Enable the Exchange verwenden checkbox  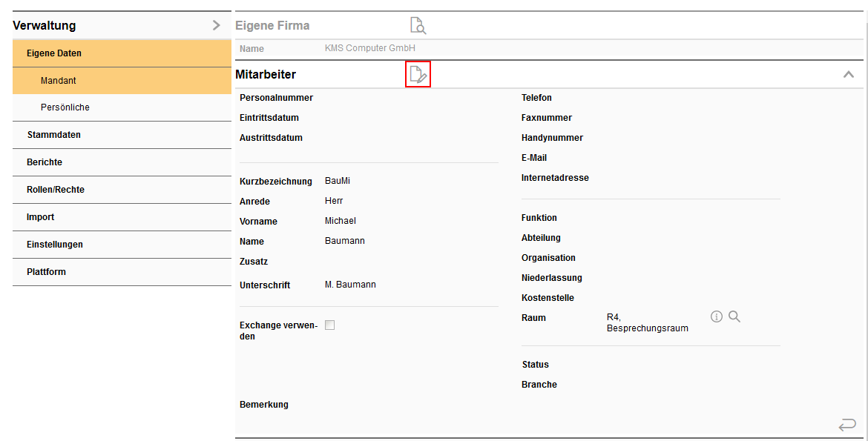pos(330,325)
